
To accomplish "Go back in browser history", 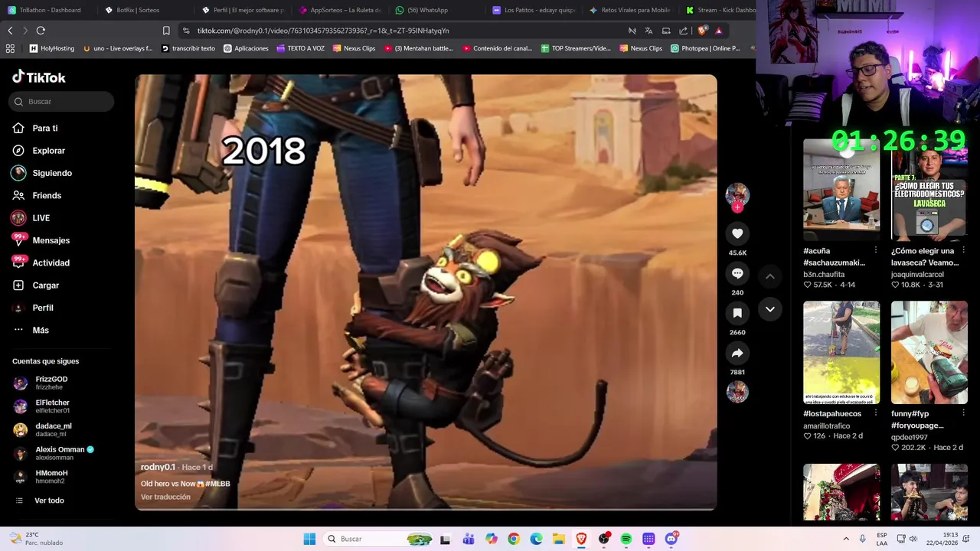I will [x=10, y=31].
